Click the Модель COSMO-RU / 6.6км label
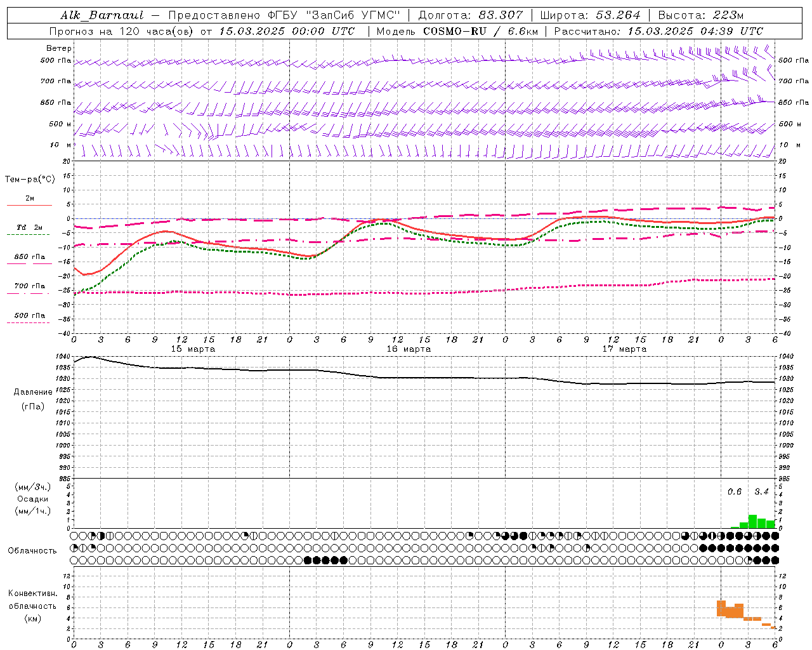The width and height of the screenshot is (812, 650). pyautogui.click(x=457, y=31)
